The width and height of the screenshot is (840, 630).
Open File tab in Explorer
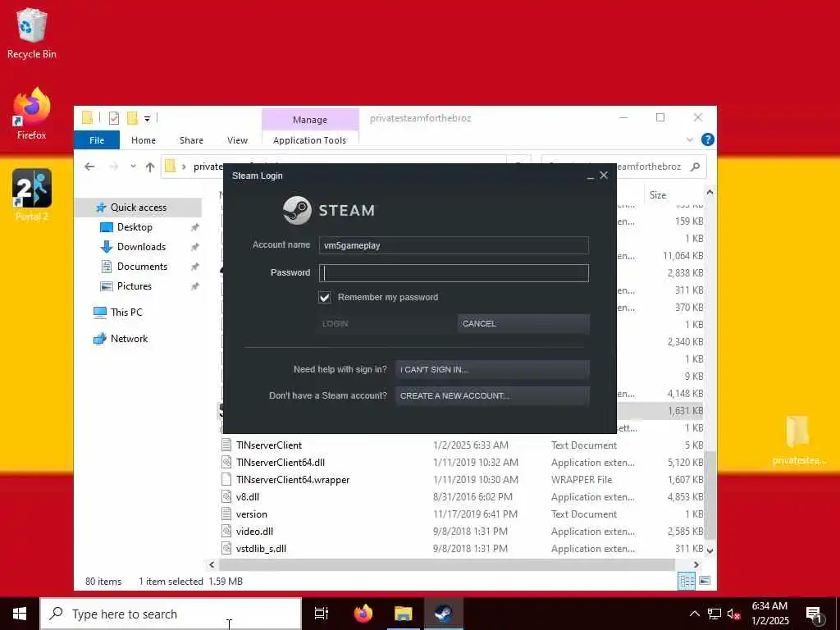tap(97, 140)
